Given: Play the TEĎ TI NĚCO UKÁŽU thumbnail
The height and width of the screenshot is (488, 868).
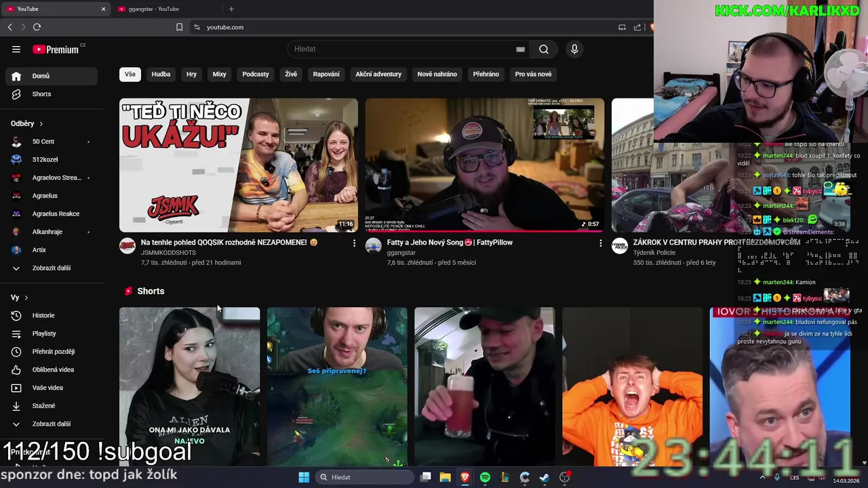Looking at the screenshot, I should tap(239, 165).
